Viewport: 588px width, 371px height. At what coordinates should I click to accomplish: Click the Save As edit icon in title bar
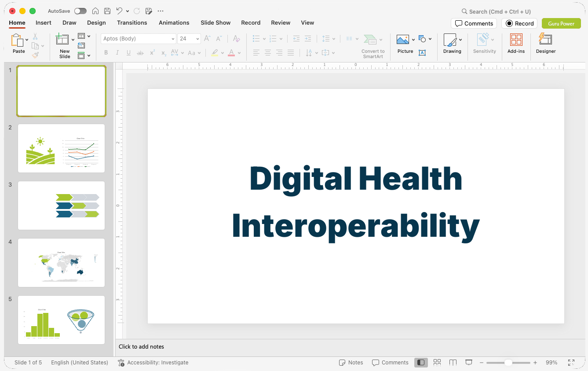149,11
